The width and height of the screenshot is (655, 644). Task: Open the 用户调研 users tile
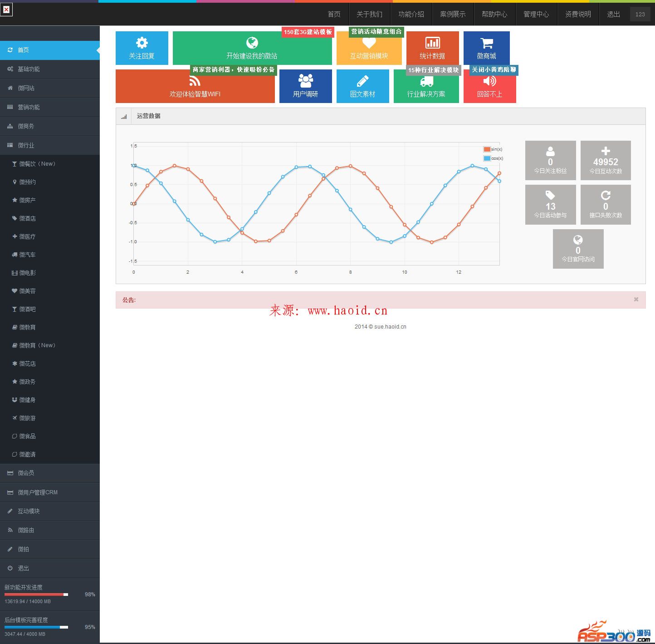pos(306,86)
